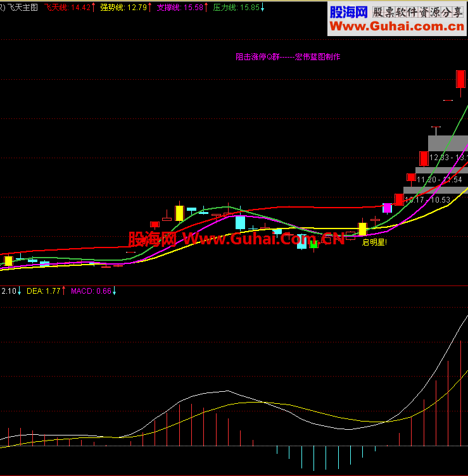
Task: Select the DEA 1.77 indicator label
Action: click(44, 291)
